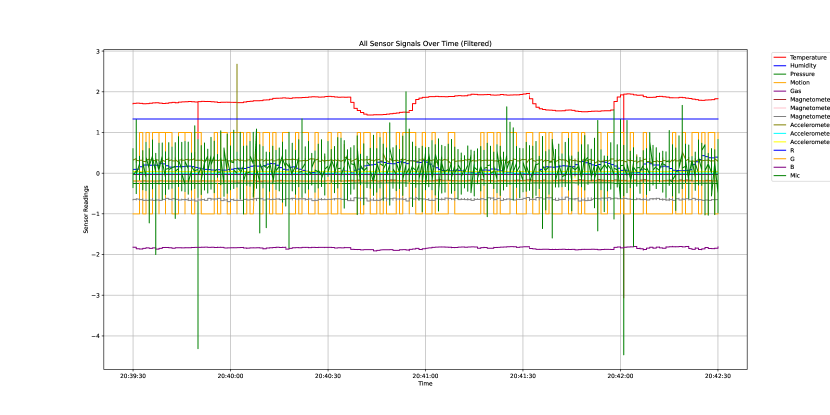Image resolution: width=830 pixels, height=415 pixels.
Task: Click the y-axis tick label '-4'
Action: pos(96,336)
